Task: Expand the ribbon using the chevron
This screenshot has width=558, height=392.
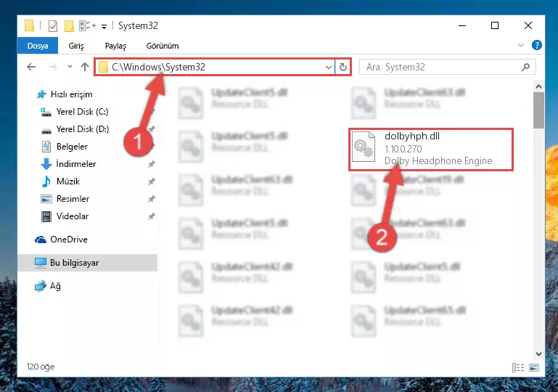Action: pyautogui.click(x=521, y=45)
